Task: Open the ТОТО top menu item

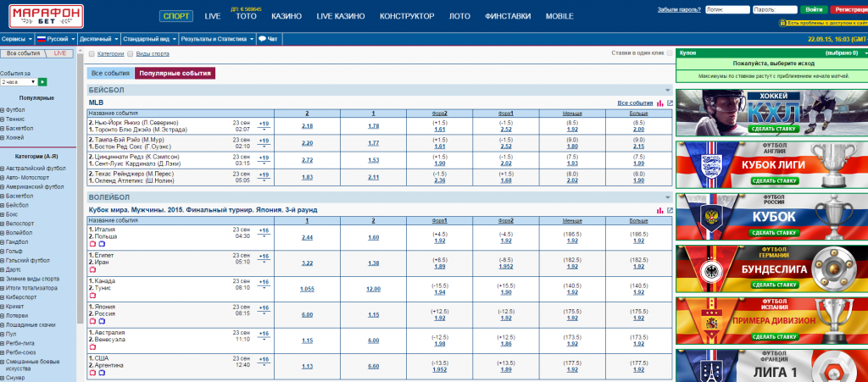Action: 247,16
